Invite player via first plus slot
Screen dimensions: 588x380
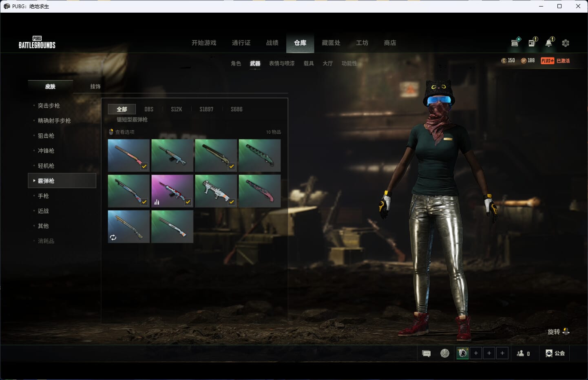tap(476, 353)
